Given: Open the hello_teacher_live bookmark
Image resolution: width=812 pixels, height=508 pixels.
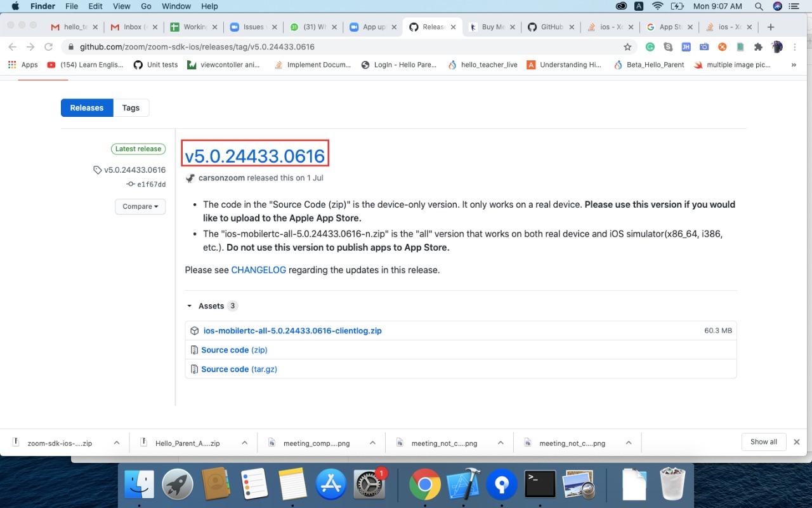Looking at the screenshot, I should click(483, 65).
